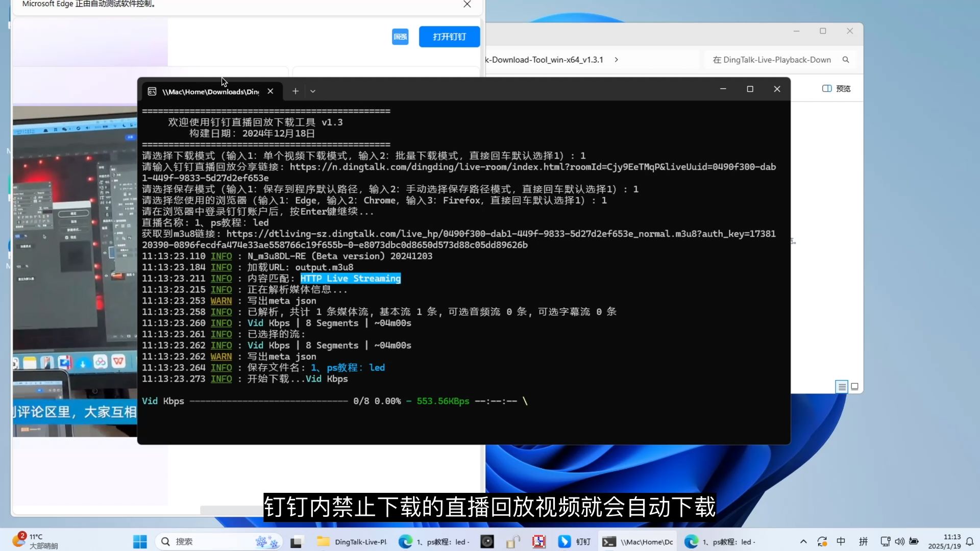Screen dimensions: 980x551
Task: Click the live video thumbnail in Edge page
Action: click(75, 270)
